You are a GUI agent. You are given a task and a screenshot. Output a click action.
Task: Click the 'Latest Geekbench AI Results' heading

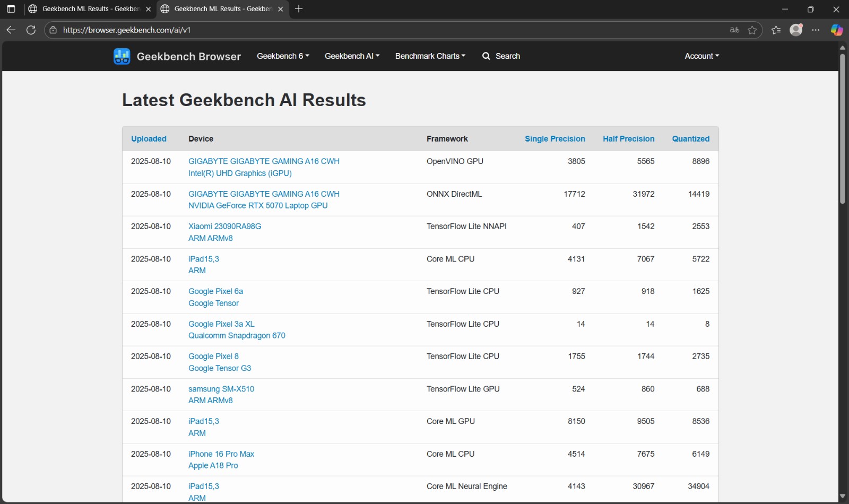tap(244, 100)
